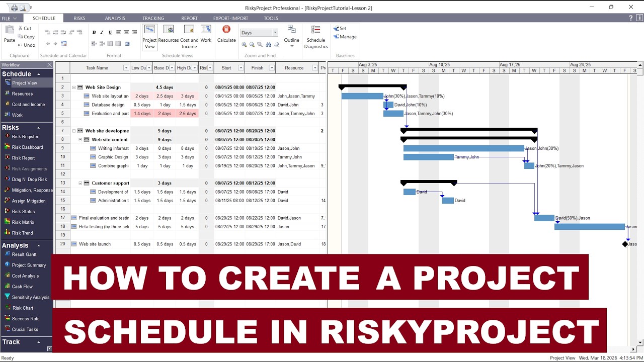Viewport: 644px width, 362px height.
Task: Open Sensitivity Analysis in sidebar
Action: coord(31,297)
